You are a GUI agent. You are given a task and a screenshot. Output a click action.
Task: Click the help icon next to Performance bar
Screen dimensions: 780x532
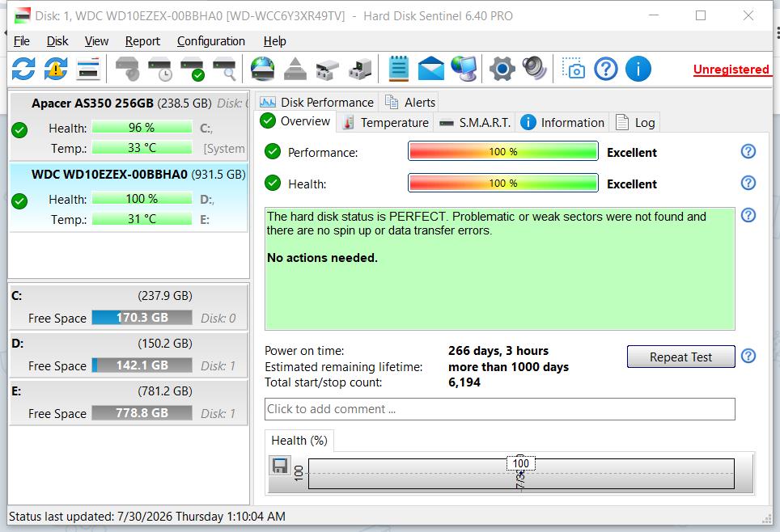pos(748,151)
